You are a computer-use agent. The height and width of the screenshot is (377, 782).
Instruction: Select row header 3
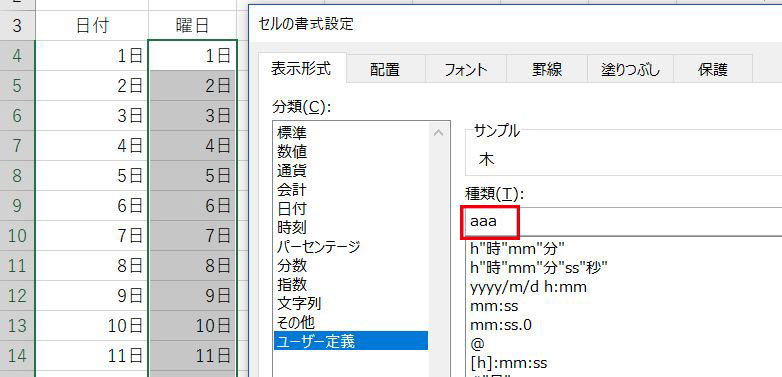click(17, 25)
